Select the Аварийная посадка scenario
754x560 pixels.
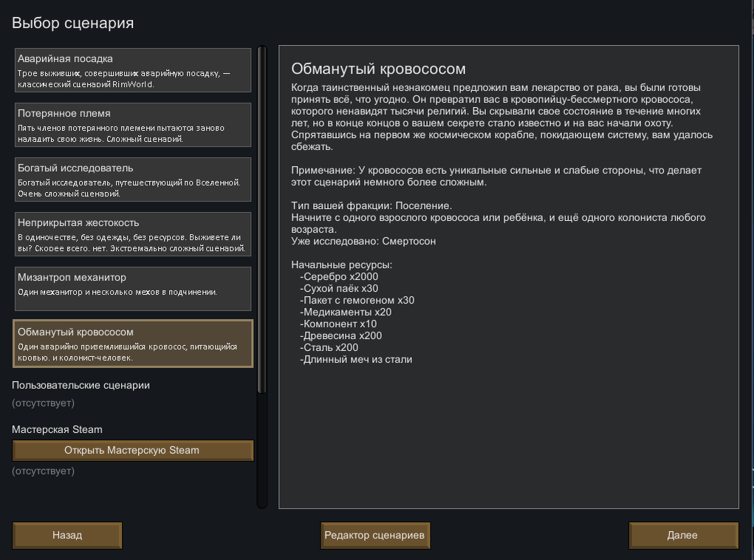[133, 70]
